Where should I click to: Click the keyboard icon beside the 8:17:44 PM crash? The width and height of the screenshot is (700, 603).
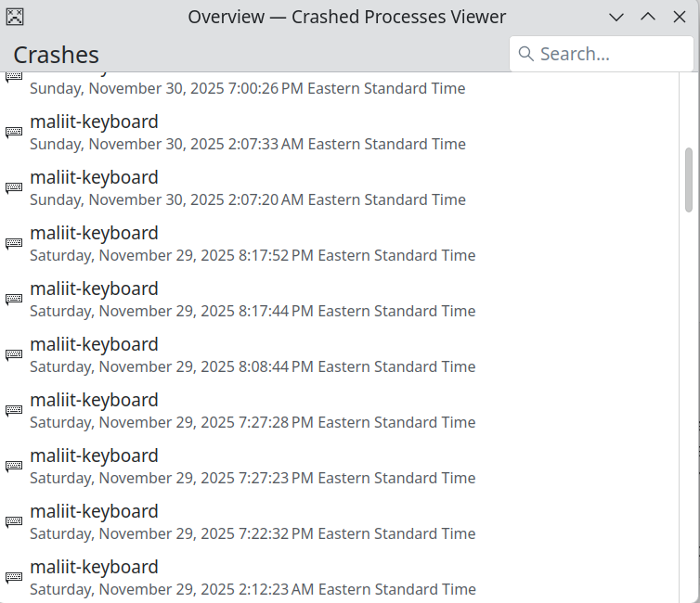point(14,300)
